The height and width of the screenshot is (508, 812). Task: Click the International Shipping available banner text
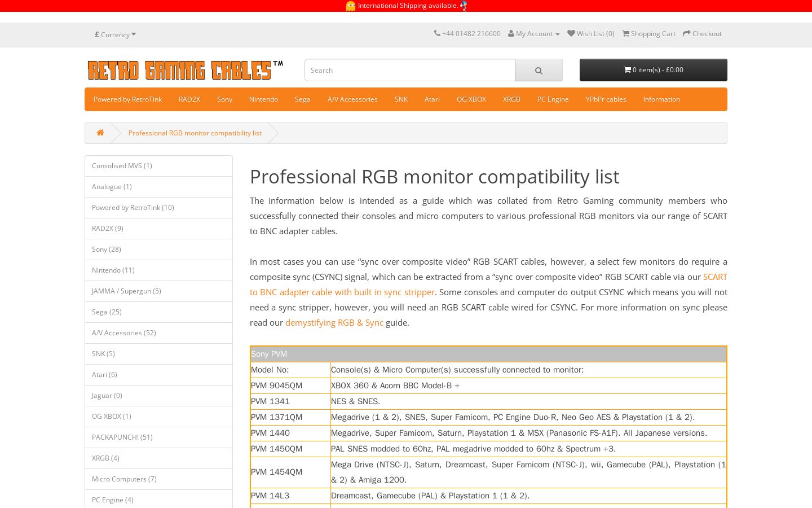pos(408,6)
